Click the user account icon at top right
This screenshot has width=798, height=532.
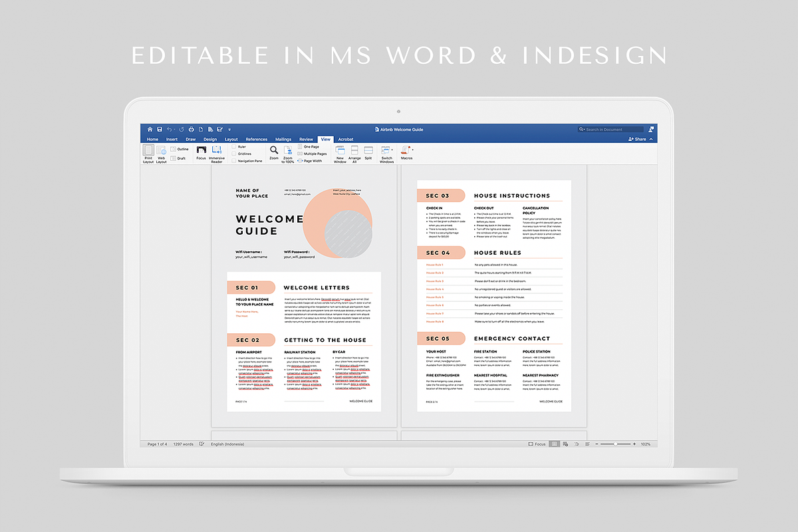651,129
